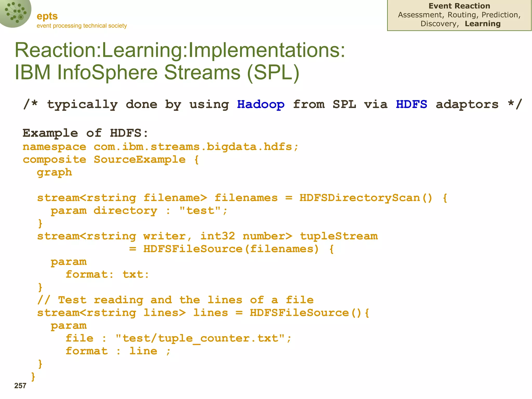Click the blue HDFS link
The height and width of the screenshot is (399, 532).
[411, 104]
